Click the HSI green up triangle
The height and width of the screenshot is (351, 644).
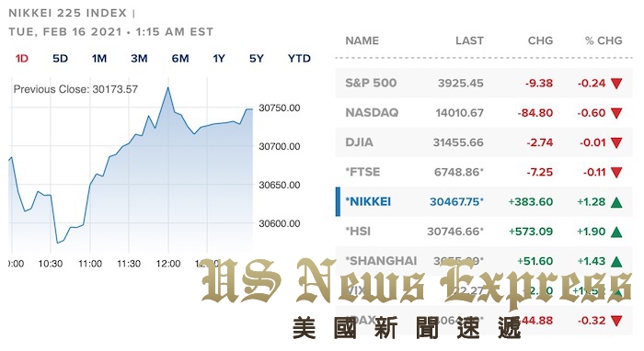(616, 232)
